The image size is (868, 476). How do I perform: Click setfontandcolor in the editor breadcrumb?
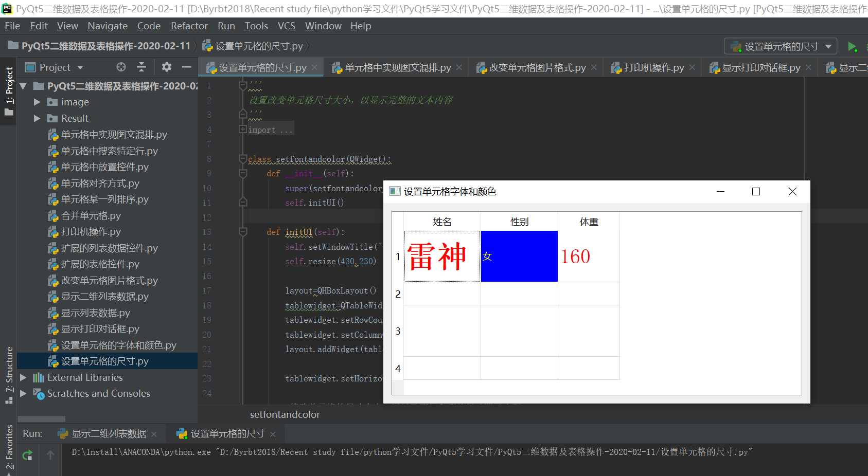(x=285, y=415)
